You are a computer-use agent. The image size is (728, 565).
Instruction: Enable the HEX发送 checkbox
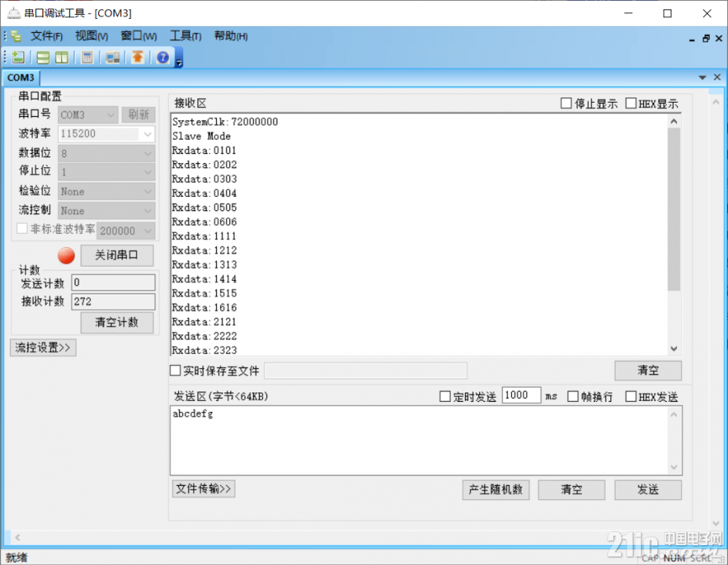[x=631, y=396]
